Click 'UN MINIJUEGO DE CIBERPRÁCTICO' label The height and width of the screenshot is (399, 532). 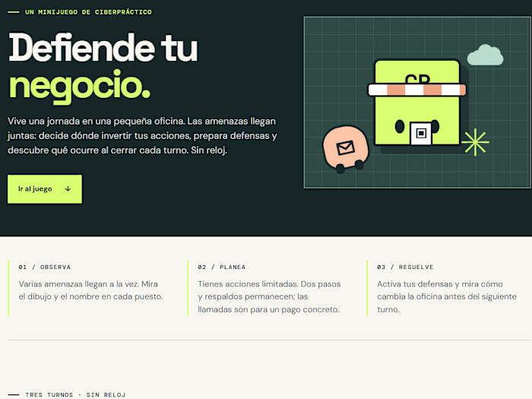click(x=88, y=12)
